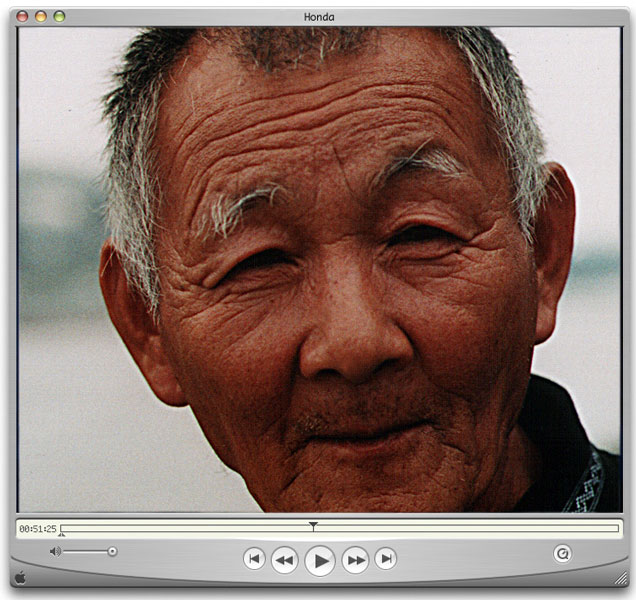This screenshot has width=636, height=600.
Task: Skip to the start of the movie
Action: pyautogui.click(x=254, y=559)
